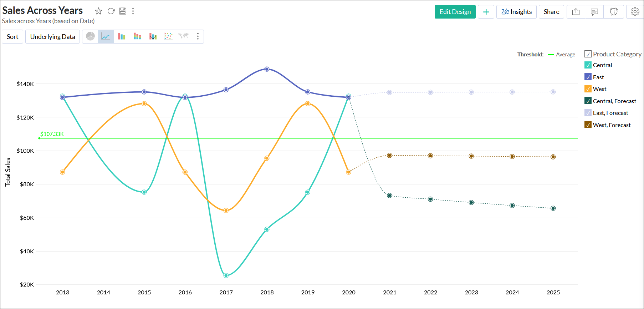Select West data point at 2015
The width and height of the screenshot is (644, 309).
(144, 103)
